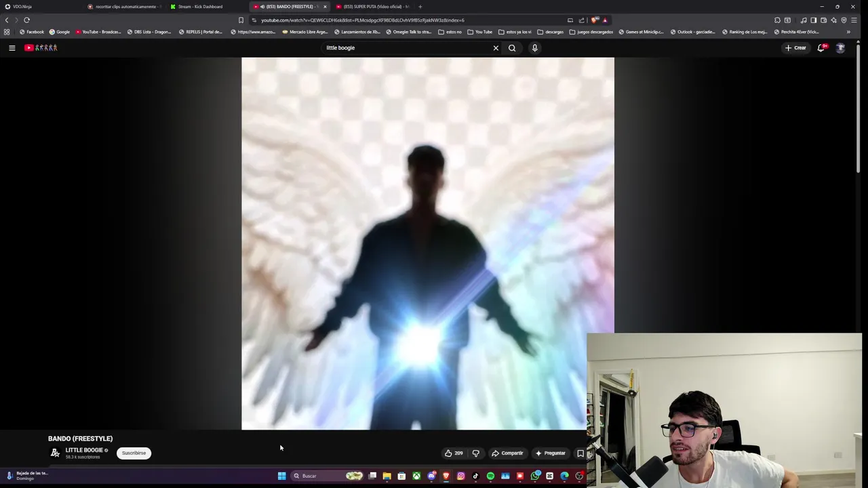Open the 'You Tube' bookmarks folder
The height and width of the screenshot is (488, 868).
pos(479,32)
